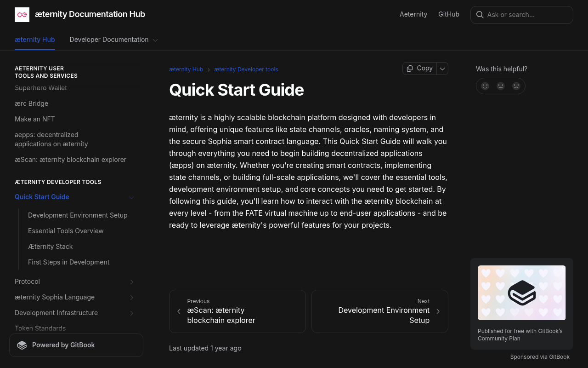The width and height of the screenshot is (588, 368).
Task: Open Essential Tools Overview sidebar page
Action: pyautogui.click(x=66, y=231)
